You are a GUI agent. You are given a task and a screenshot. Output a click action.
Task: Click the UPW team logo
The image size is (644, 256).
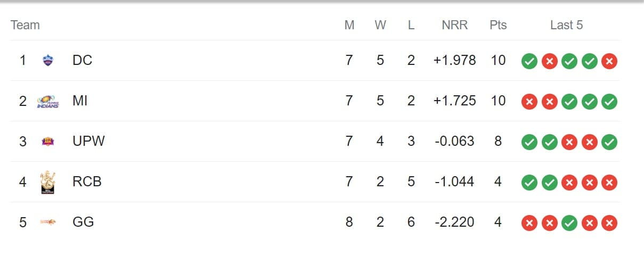click(48, 142)
